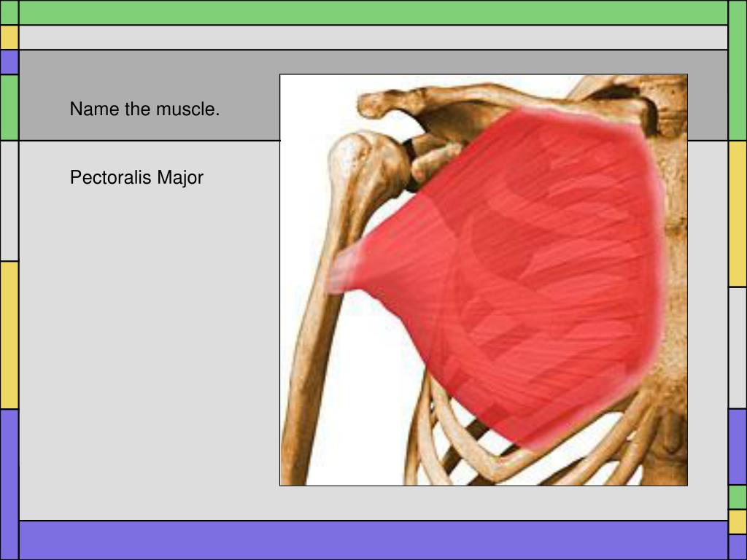Click the green bar across the slide top
Screen dimensions: 747x560
click(373, 13)
